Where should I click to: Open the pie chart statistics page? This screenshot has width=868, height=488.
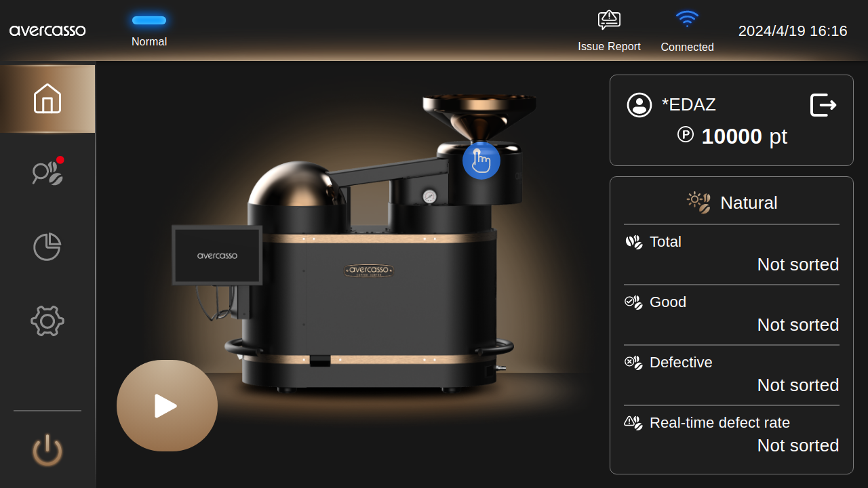coord(47,247)
